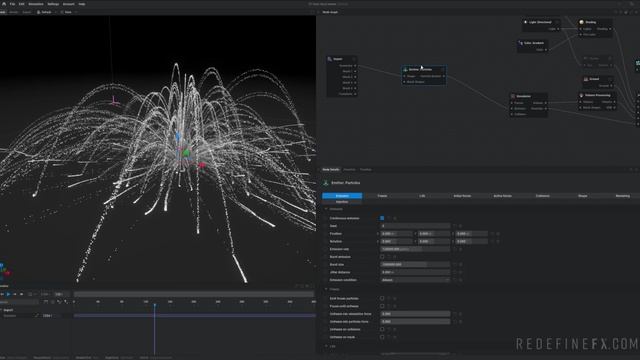
Task: Click the orientation axis widget at viewport corner
Action: (4, 271)
